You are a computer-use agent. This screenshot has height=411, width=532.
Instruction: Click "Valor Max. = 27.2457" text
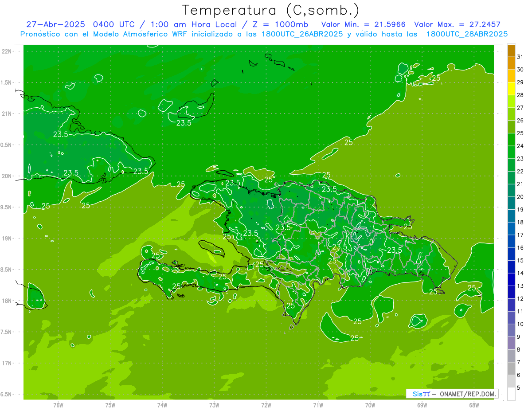point(457,24)
